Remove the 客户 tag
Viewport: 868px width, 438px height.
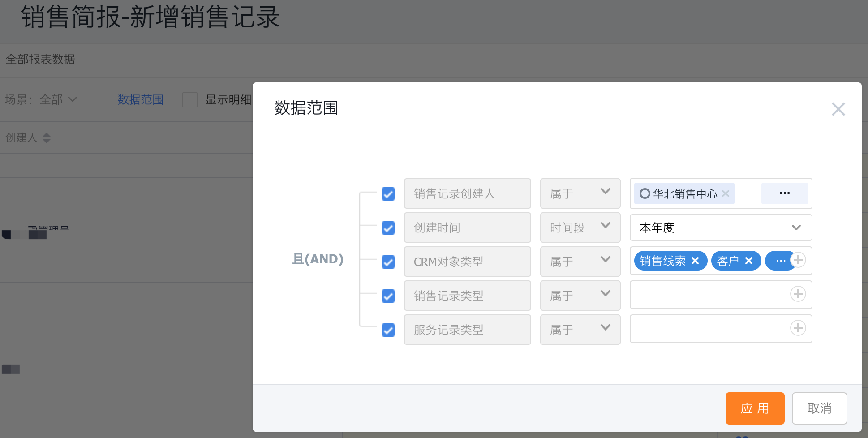[749, 261]
